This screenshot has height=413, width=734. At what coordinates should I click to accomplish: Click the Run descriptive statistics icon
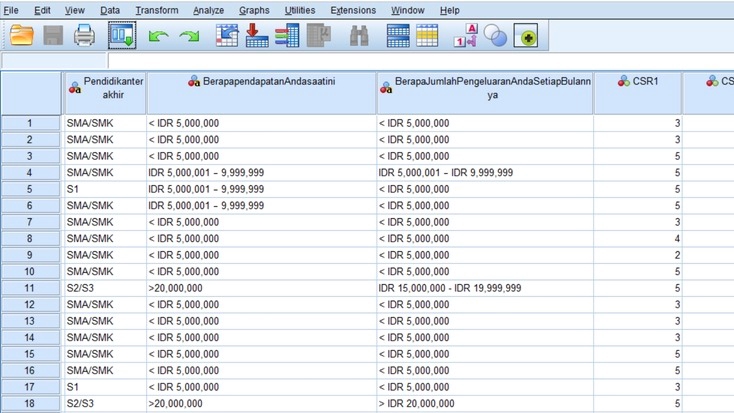(319, 36)
